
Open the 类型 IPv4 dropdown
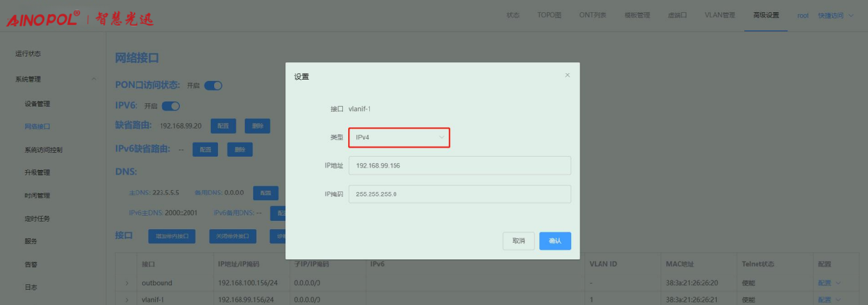[x=399, y=137]
